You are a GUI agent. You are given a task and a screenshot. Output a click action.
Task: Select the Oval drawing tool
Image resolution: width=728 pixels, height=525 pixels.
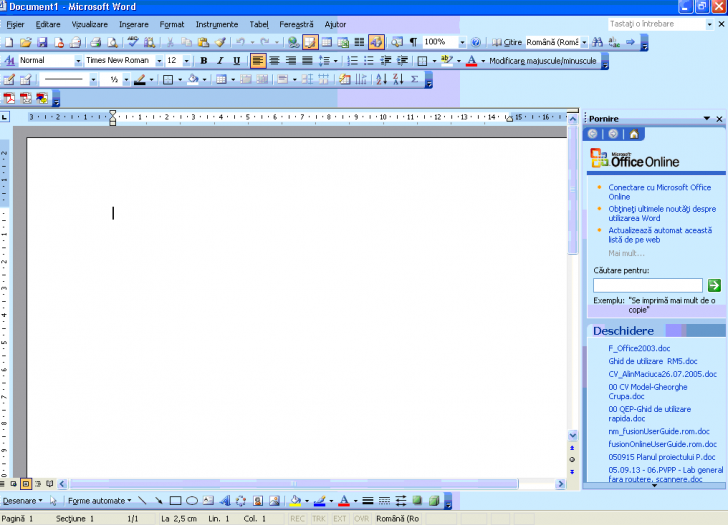click(192, 501)
